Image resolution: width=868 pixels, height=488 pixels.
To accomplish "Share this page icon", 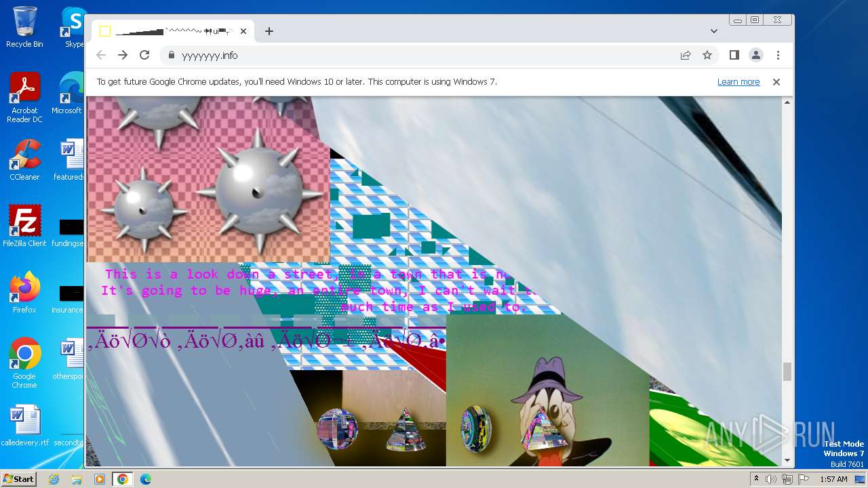I will coord(686,56).
